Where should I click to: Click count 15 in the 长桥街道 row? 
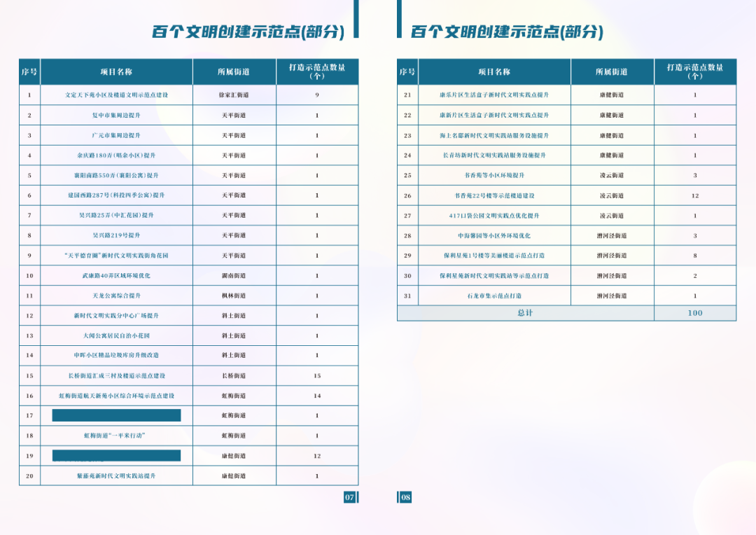coord(317,376)
